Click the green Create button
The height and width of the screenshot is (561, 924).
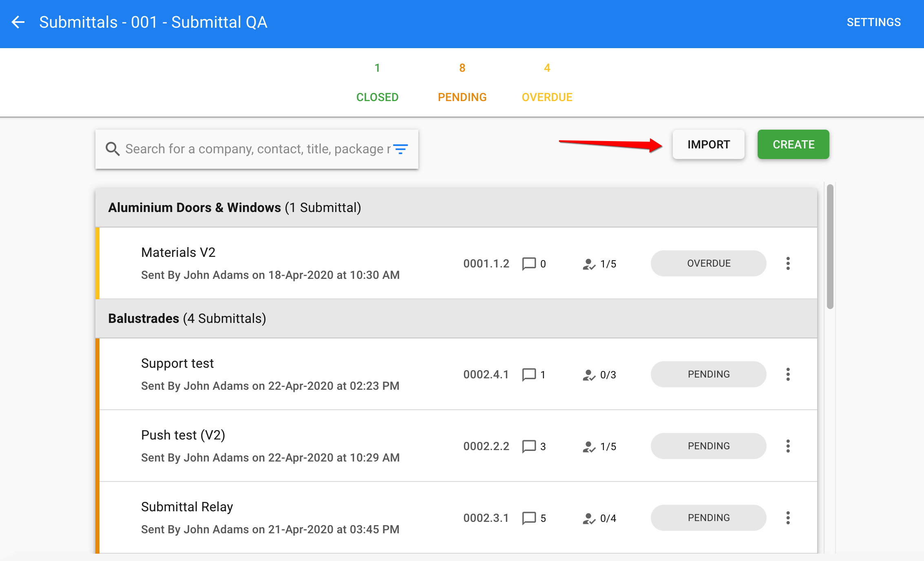tap(793, 144)
